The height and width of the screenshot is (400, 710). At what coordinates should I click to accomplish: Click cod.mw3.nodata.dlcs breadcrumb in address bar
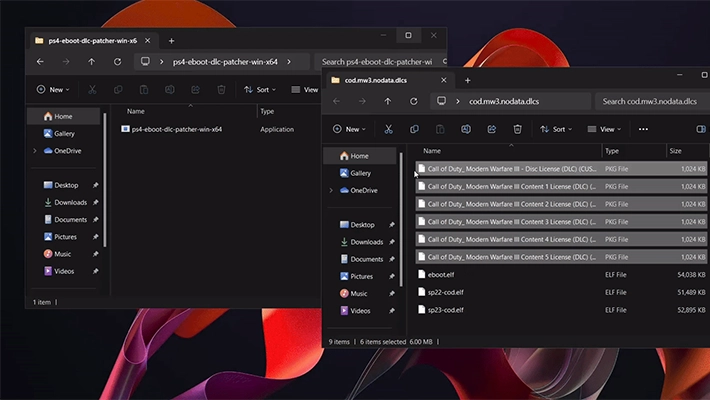(504, 101)
